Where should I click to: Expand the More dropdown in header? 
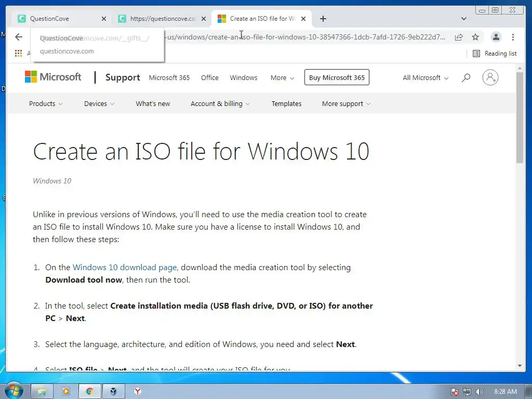(282, 78)
